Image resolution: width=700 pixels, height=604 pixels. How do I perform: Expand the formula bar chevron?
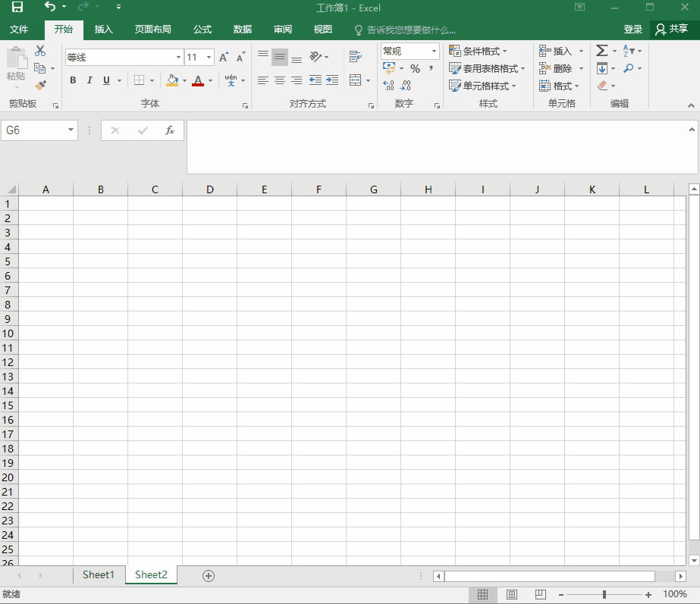(x=692, y=130)
